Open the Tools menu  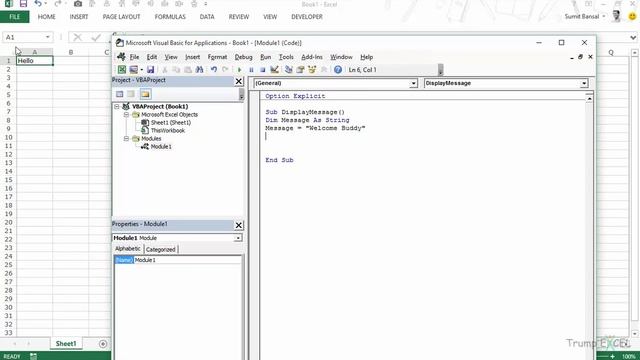[x=286, y=57]
